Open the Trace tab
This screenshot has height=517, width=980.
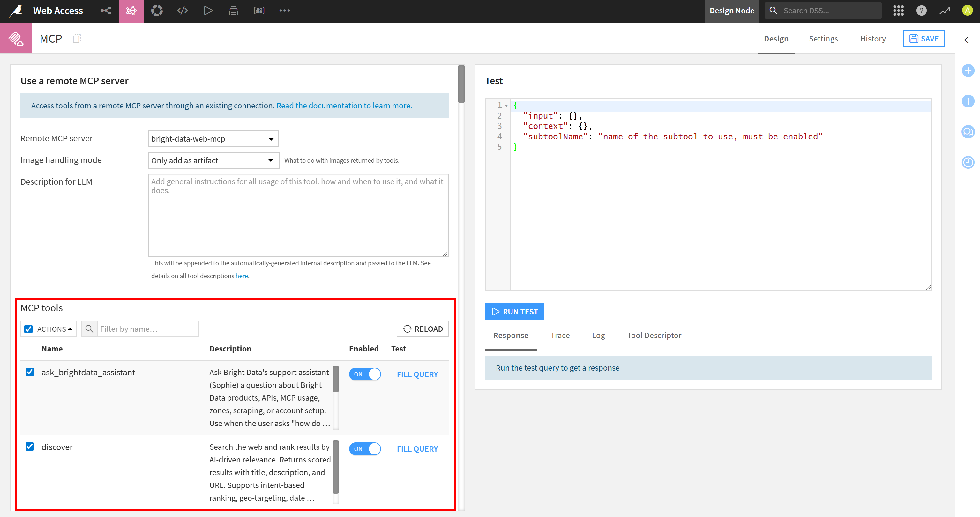click(x=560, y=335)
